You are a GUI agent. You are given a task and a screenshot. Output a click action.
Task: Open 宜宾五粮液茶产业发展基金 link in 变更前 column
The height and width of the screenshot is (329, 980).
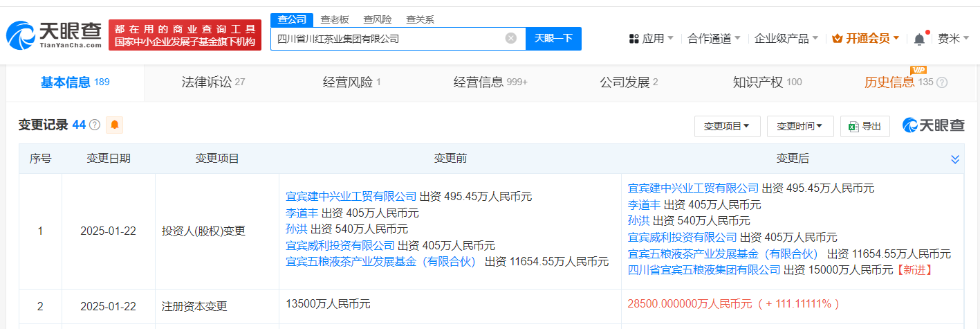(381, 261)
